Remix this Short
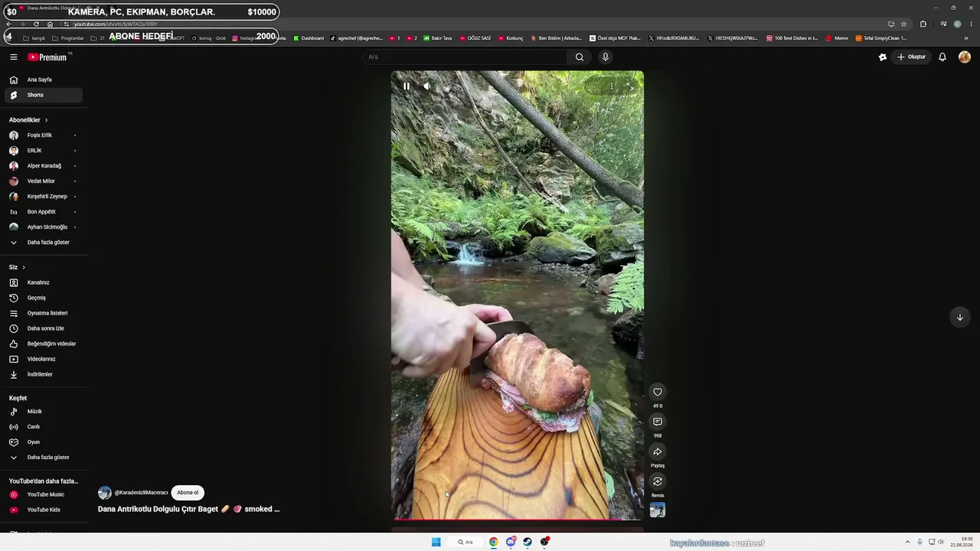The width and height of the screenshot is (980, 551). point(657,481)
